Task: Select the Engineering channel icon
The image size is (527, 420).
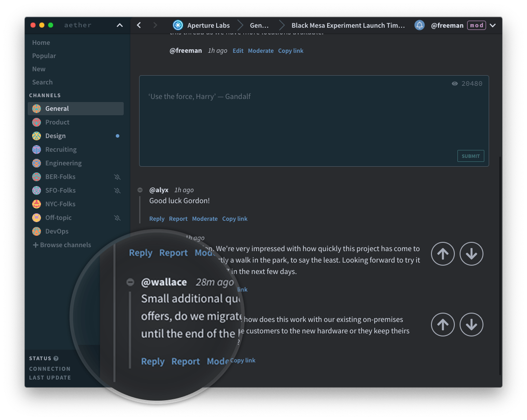Action: tap(37, 163)
